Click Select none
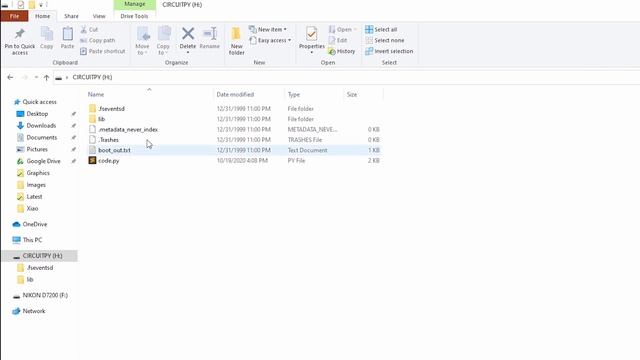The image size is (640, 360). pyautogui.click(x=385, y=40)
